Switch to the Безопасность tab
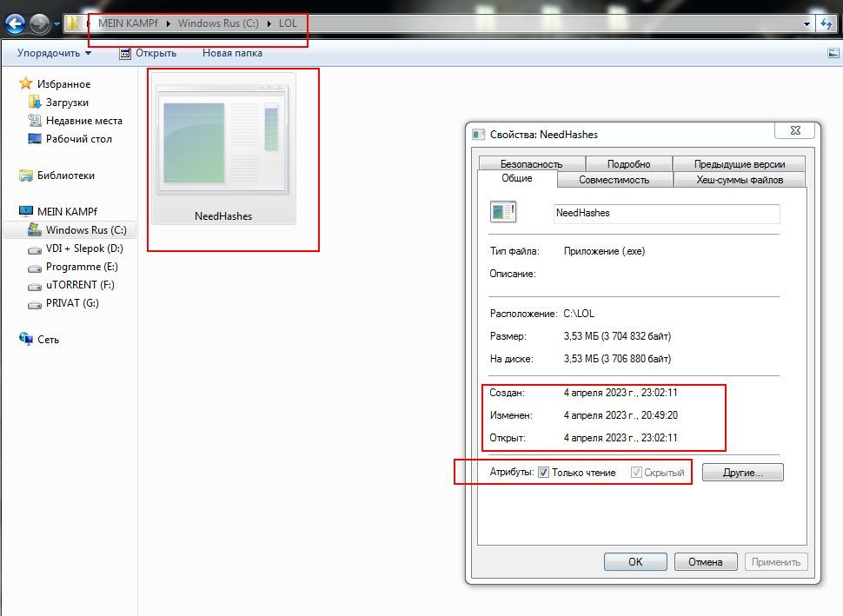Viewport: 843px width, 616px height. pyautogui.click(x=531, y=164)
